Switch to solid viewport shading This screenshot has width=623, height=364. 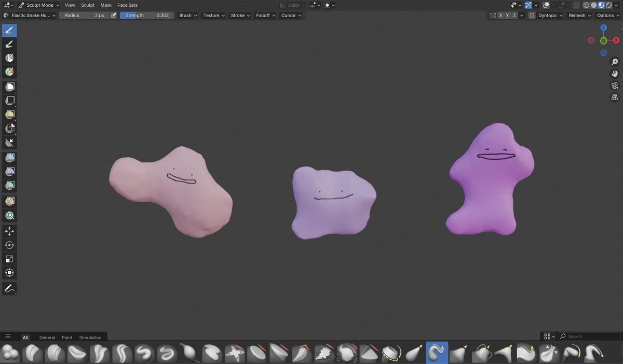(594, 5)
